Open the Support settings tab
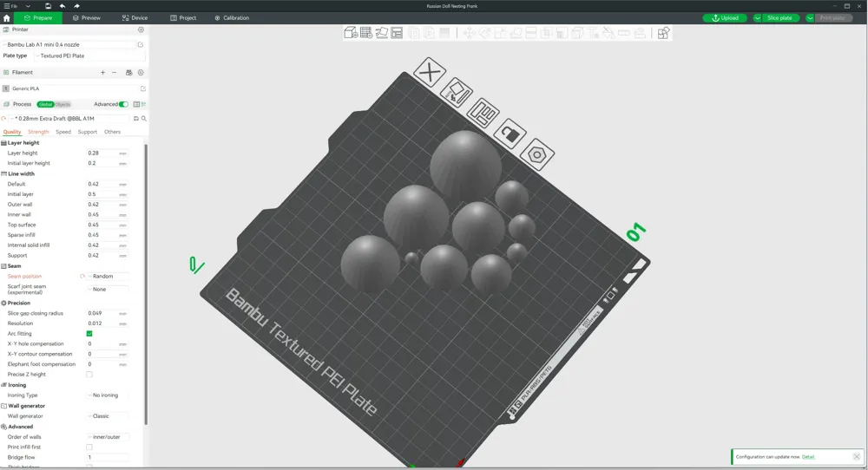 tap(88, 132)
